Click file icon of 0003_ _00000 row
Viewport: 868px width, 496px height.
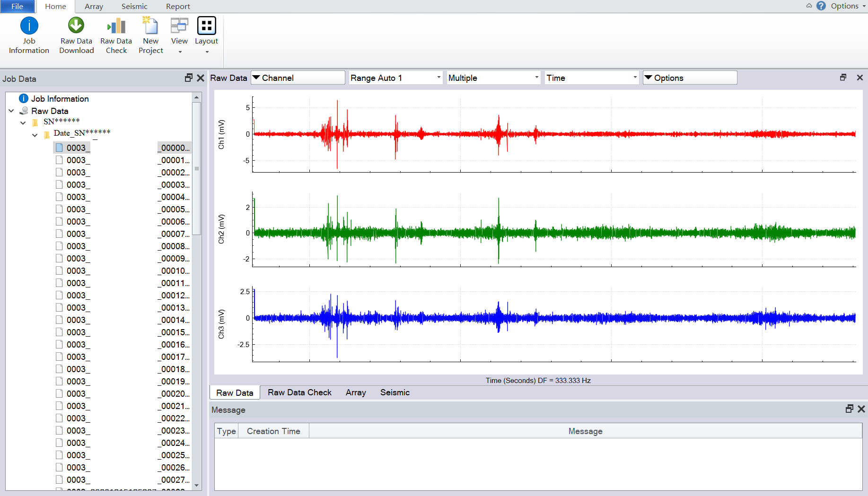59,148
